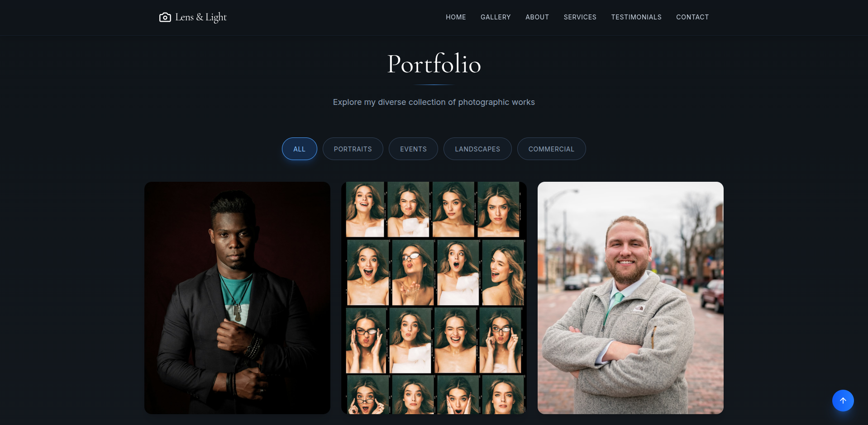
Task: Go to the Home nav link
Action: click(x=456, y=17)
